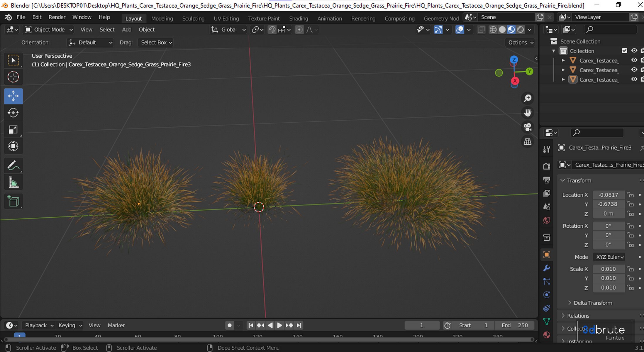
Task: Click the pan view hand icon
Action: [528, 113]
